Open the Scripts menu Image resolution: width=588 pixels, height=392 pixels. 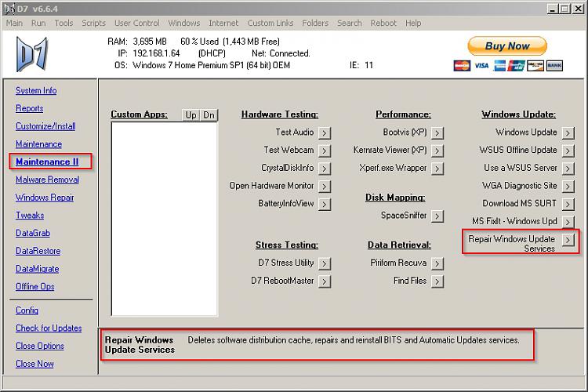click(94, 24)
